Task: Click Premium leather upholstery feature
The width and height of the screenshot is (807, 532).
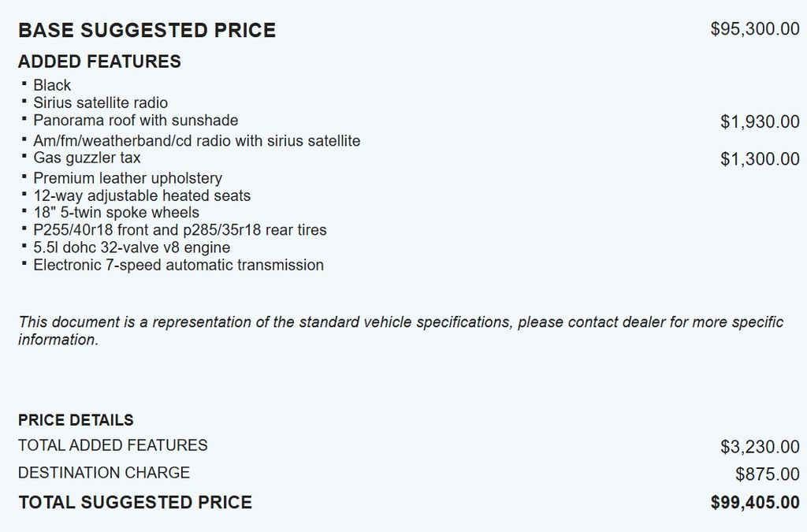Action: tap(128, 178)
